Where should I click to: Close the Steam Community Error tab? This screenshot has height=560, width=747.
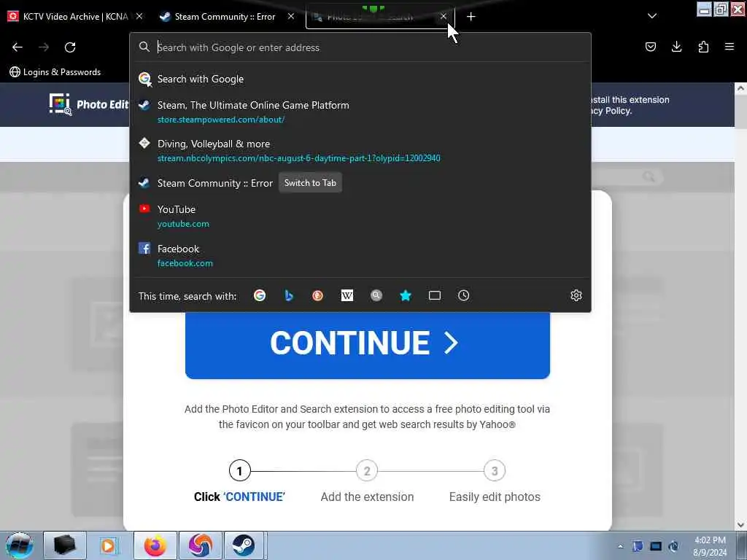tap(290, 16)
